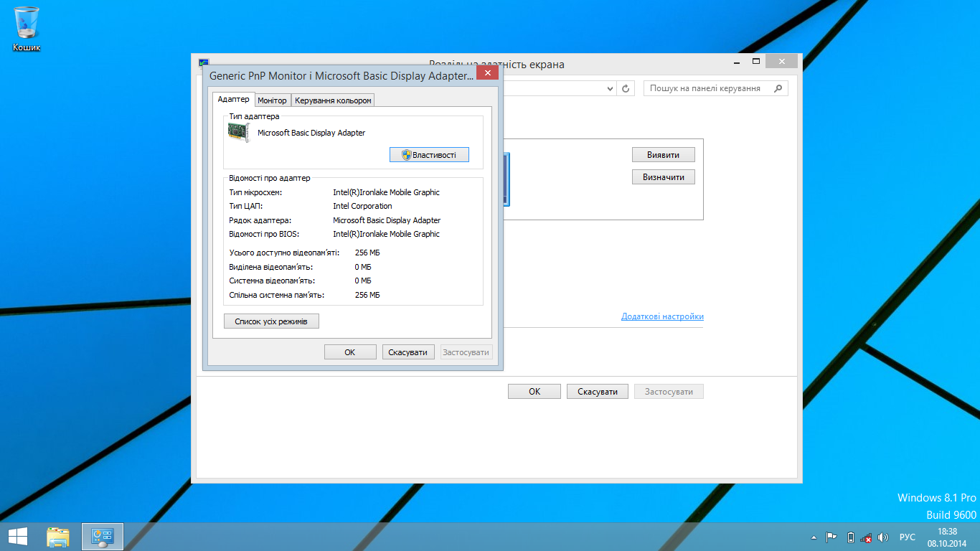Open the network status tray icon
The image size is (980, 551).
tap(867, 537)
